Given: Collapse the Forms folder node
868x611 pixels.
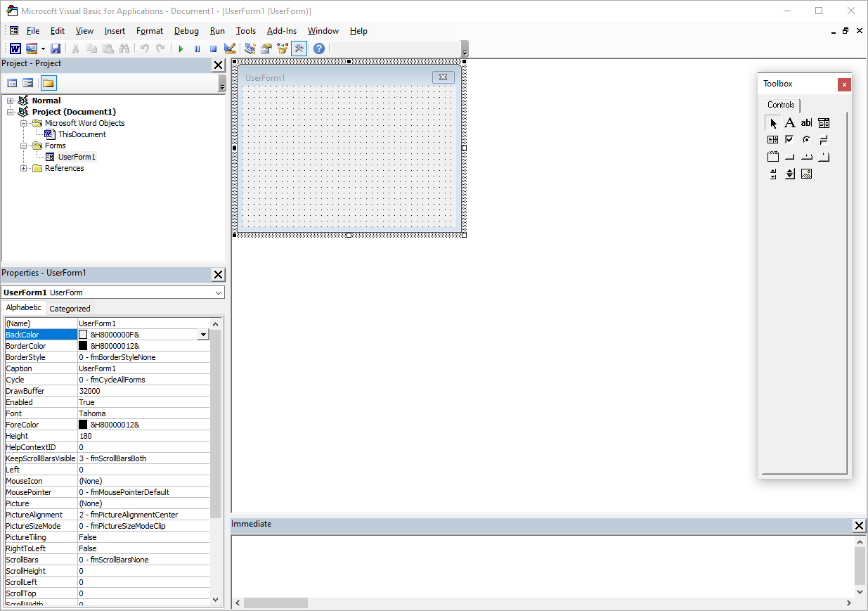Looking at the screenshot, I should point(24,146).
